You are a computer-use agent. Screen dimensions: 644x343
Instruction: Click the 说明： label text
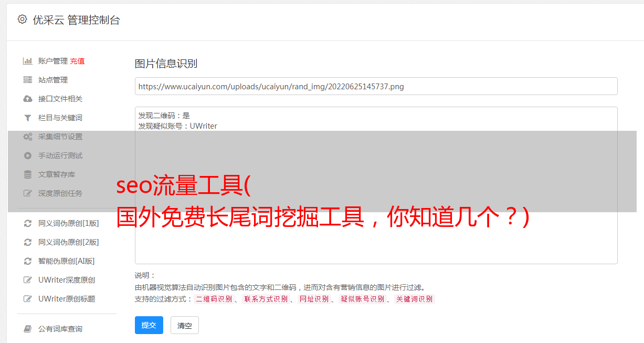tap(145, 275)
